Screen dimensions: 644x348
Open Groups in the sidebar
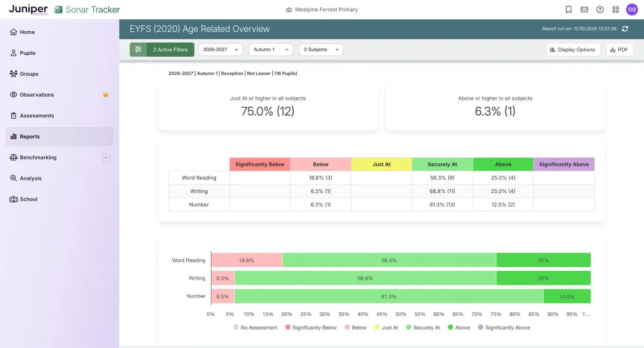click(x=60, y=74)
